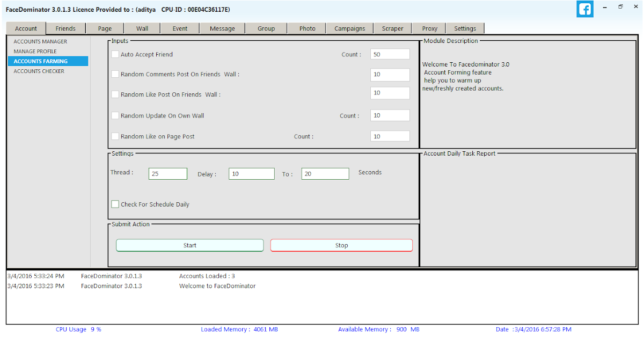Click the Delay minimum input field
The height and width of the screenshot is (338, 644).
[x=252, y=174]
